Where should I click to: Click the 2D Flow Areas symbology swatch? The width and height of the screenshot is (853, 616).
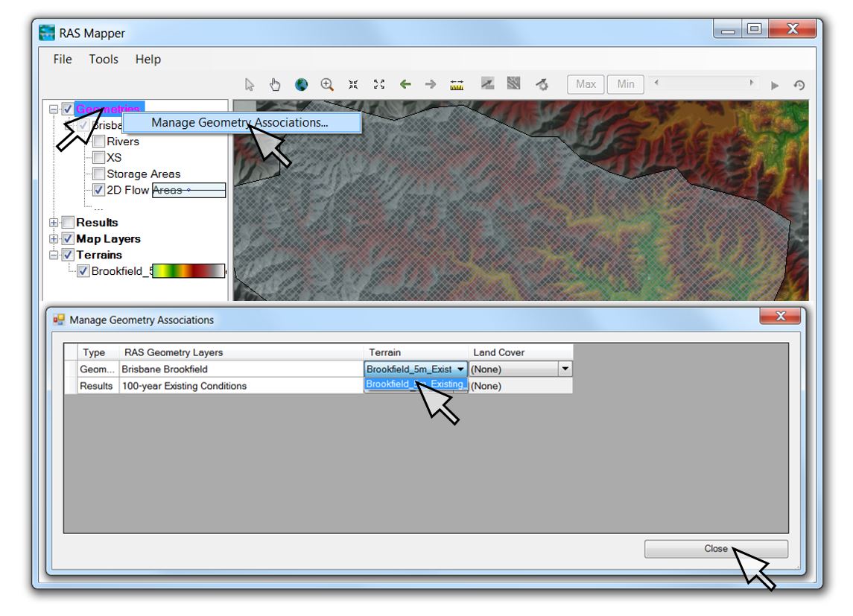point(188,190)
